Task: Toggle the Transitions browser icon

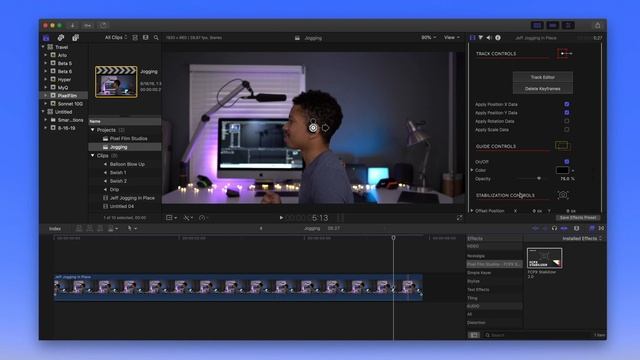Action: pyautogui.click(x=601, y=228)
